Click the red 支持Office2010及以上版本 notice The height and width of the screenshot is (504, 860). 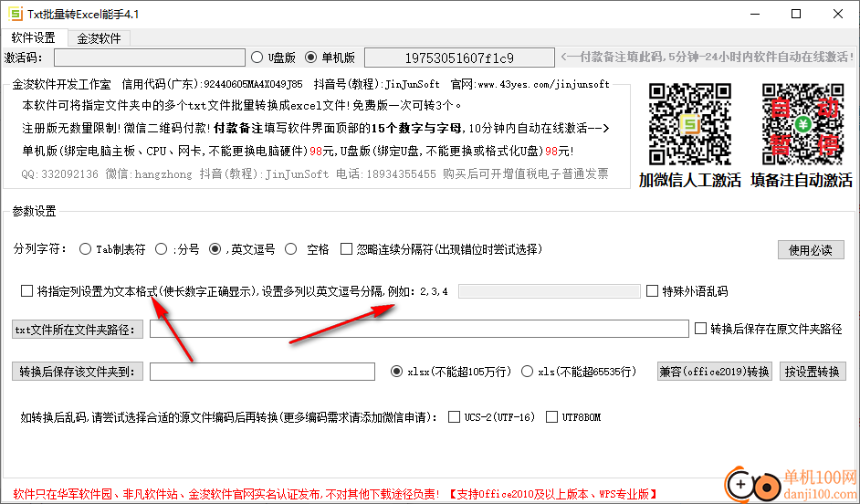553,494
